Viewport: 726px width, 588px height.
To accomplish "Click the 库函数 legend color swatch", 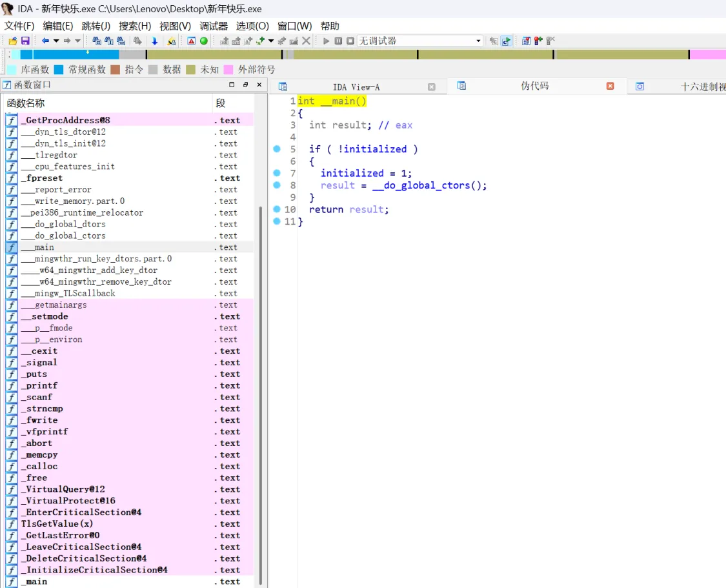I will click(12, 70).
